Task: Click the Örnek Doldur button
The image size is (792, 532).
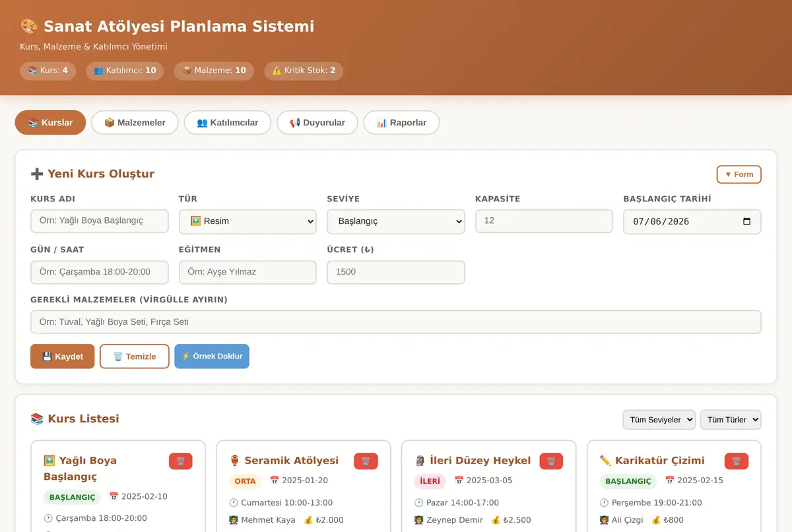Action: click(x=212, y=356)
